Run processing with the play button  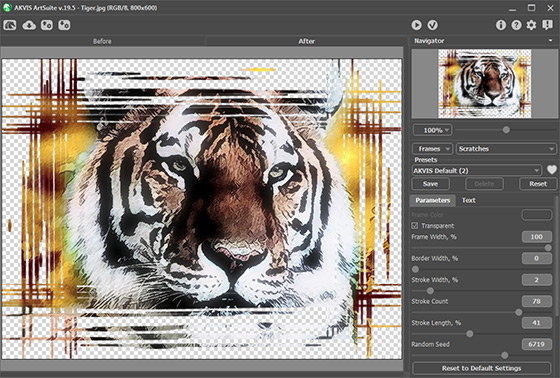point(416,25)
